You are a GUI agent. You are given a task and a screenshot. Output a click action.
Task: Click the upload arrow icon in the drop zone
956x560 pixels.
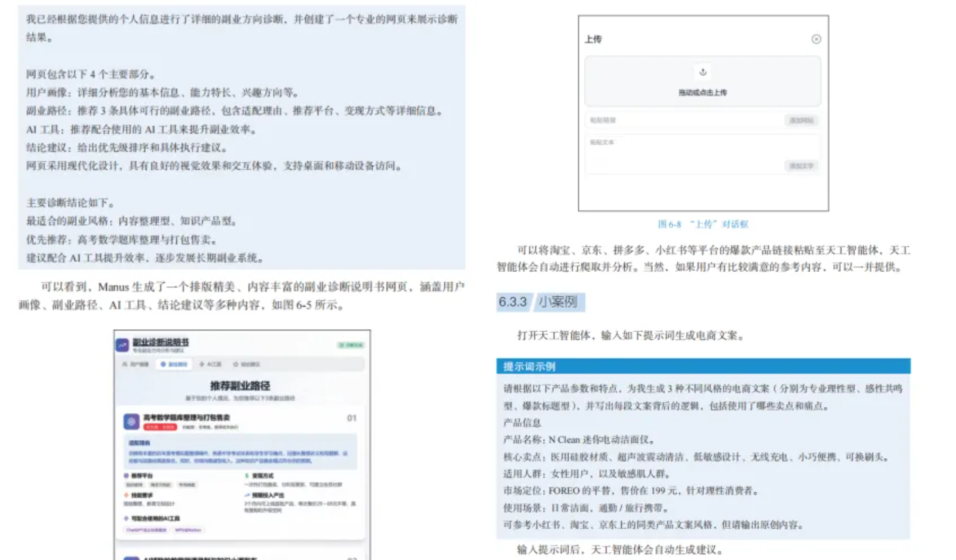(703, 72)
